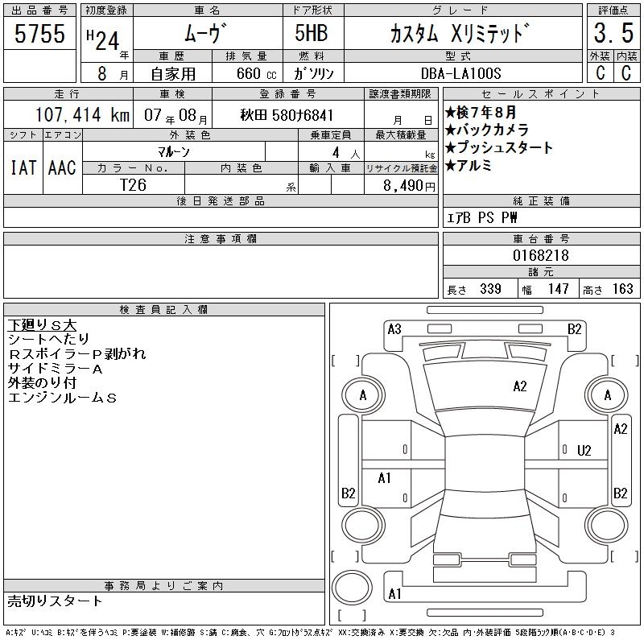Select the 純正装備 header label

541,200
